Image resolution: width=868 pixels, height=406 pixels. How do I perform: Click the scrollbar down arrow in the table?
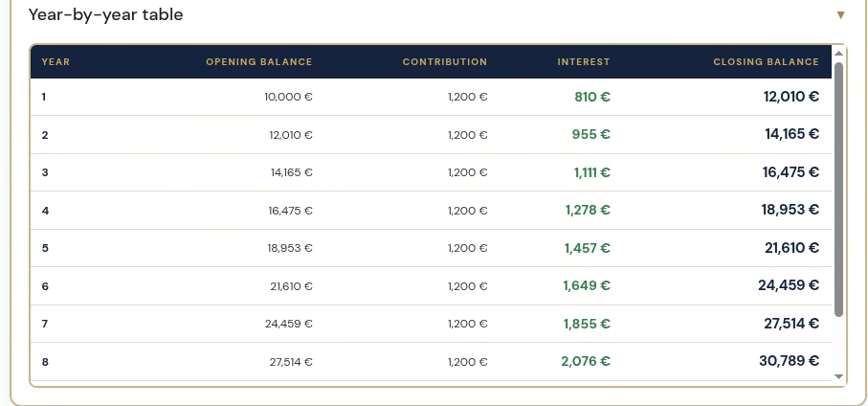click(x=838, y=376)
